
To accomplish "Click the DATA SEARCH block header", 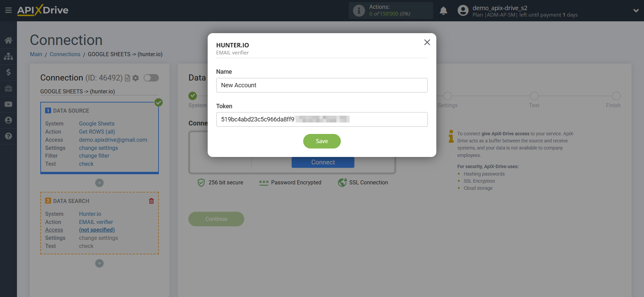I will point(71,201).
